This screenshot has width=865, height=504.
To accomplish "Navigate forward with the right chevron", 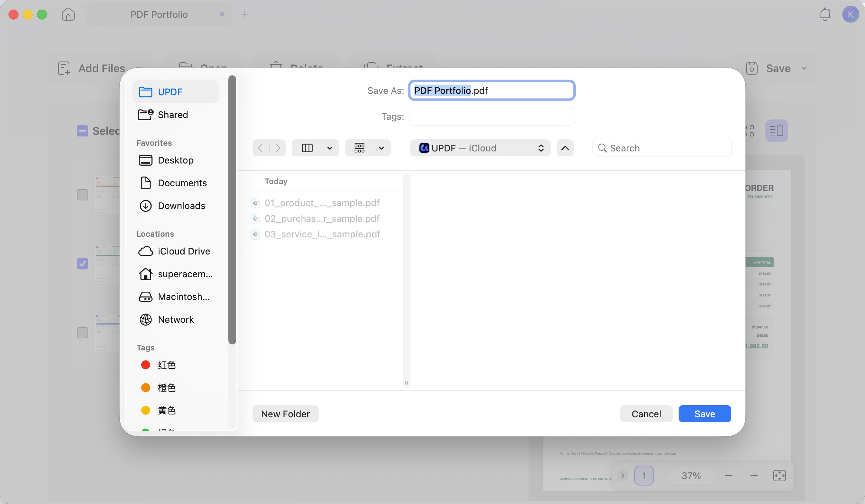I will tap(278, 148).
